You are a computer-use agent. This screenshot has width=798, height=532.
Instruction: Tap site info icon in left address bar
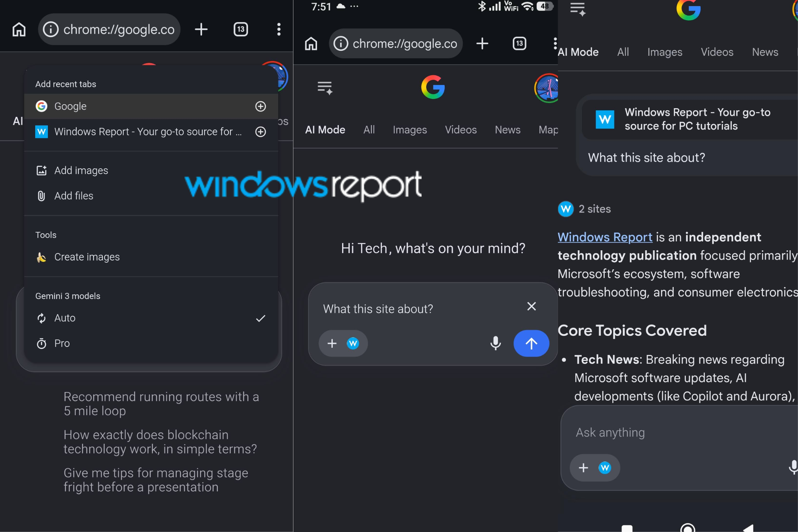51,30
